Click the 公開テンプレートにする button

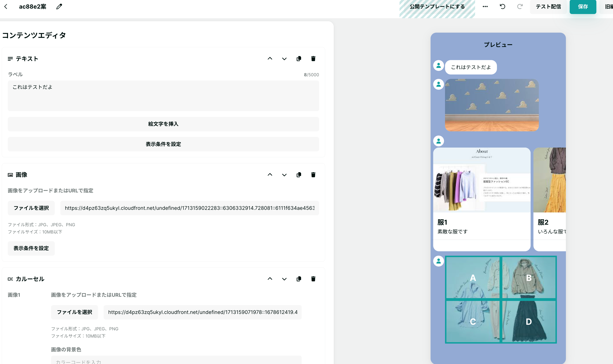(x=437, y=7)
